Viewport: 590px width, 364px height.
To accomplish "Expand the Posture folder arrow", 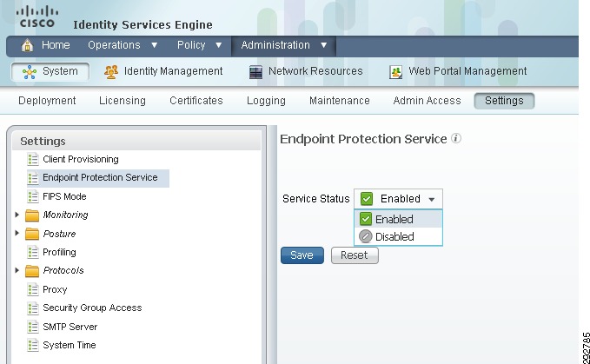I will pos(17,233).
